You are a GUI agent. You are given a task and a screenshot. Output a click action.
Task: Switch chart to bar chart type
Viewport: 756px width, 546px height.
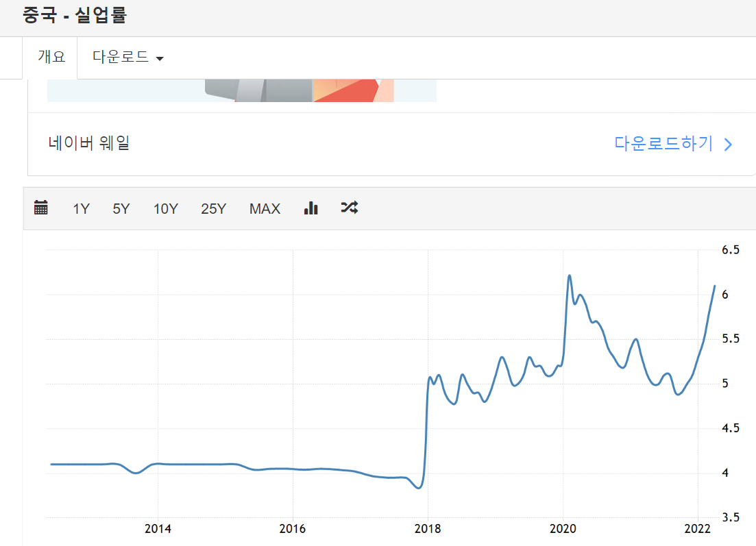click(311, 208)
